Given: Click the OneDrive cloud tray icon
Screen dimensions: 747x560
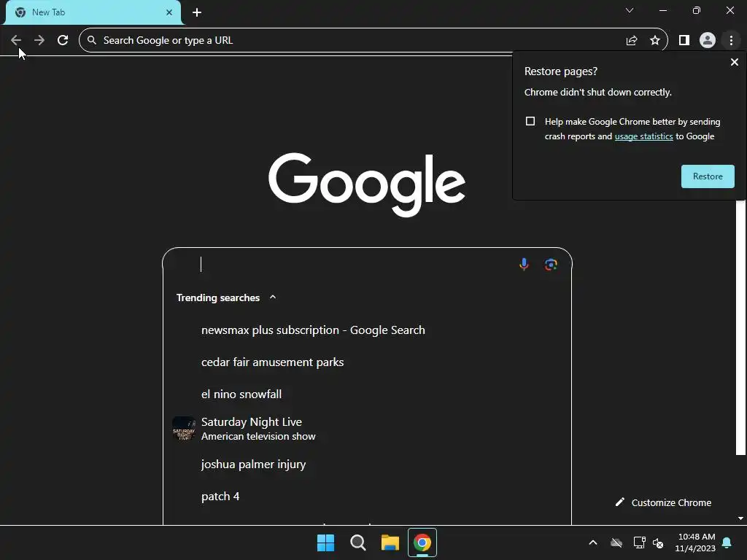Looking at the screenshot, I should 616,542.
